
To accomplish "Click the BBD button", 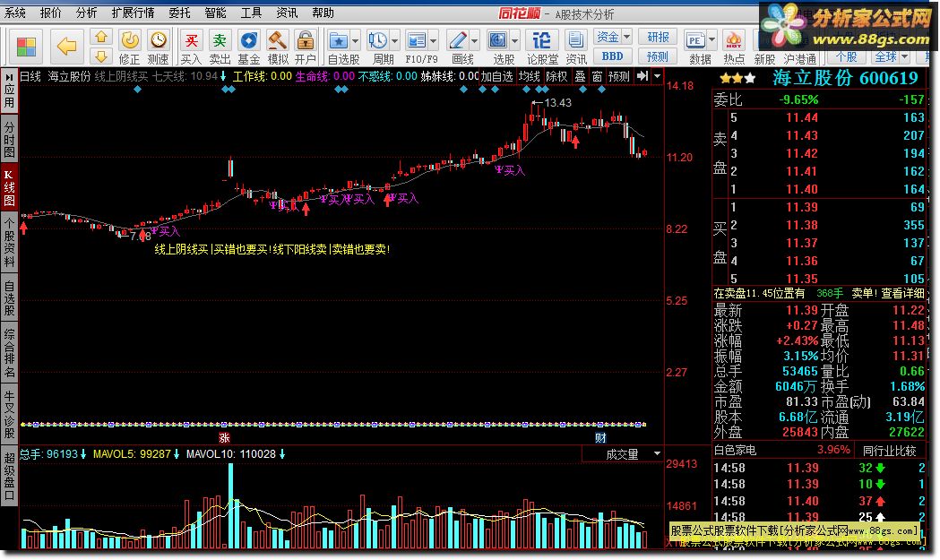I will [x=613, y=56].
